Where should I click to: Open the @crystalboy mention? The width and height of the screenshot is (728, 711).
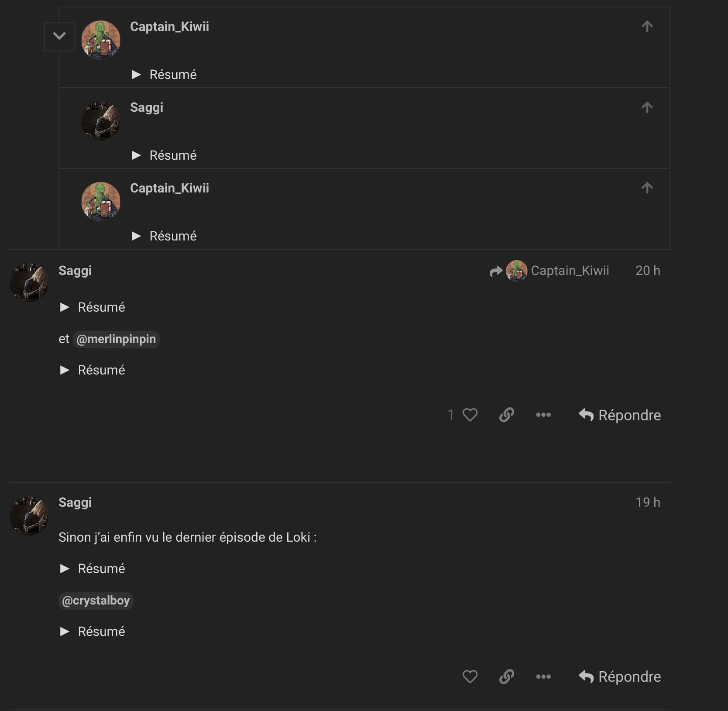tap(96, 601)
